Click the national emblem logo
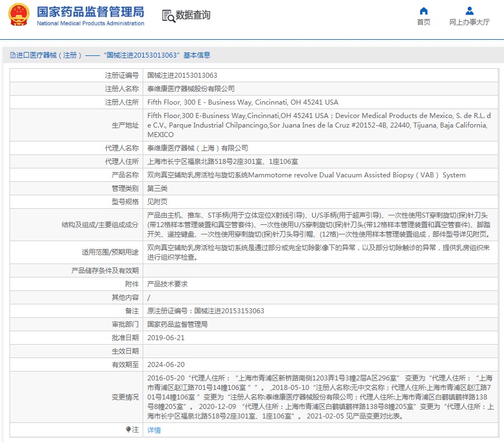 click(x=19, y=15)
